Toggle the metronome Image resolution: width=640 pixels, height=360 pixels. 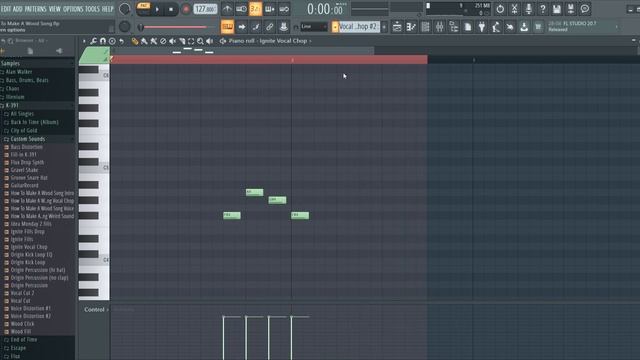coord(227,9)
